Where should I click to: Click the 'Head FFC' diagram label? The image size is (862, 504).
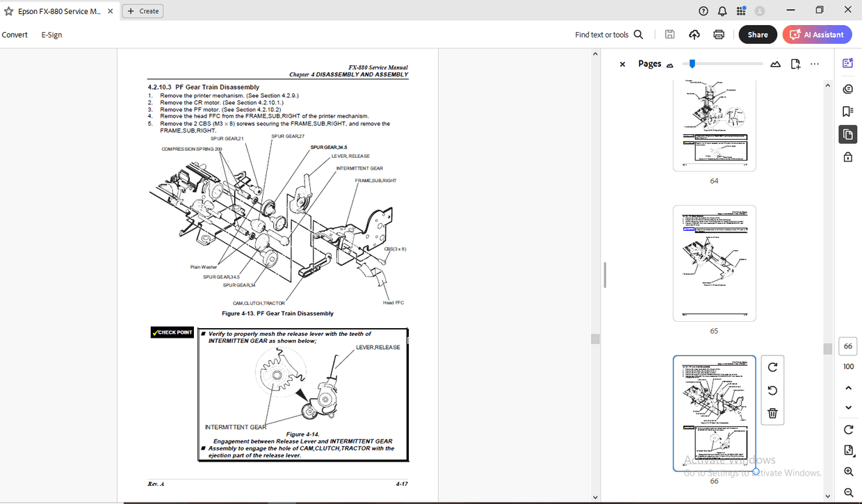(x=393, y=302)
